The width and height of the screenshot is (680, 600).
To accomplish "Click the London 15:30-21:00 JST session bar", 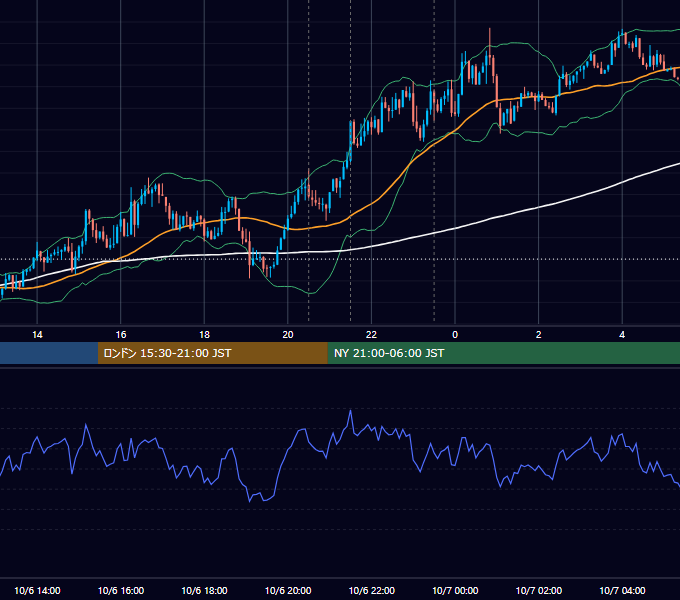I will coord(212,353).
